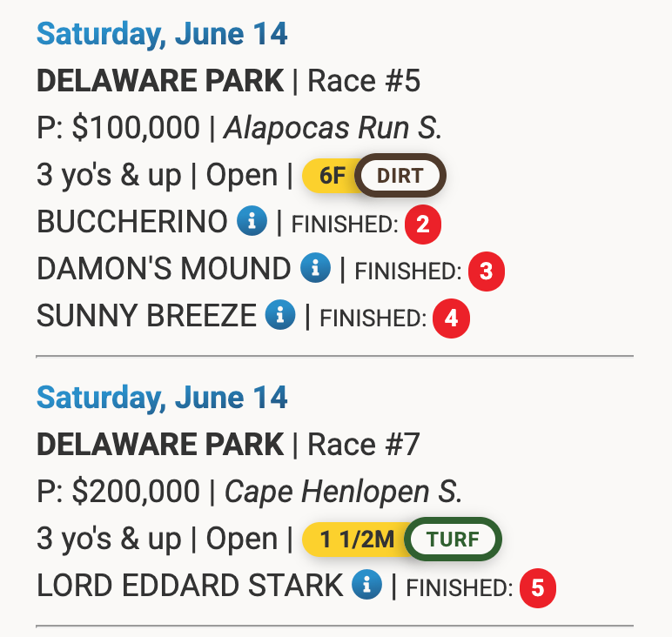Screen dimensions: 672x637
Task: Click the 1 1/2M distance pill
Action: (x=357, y=539)
